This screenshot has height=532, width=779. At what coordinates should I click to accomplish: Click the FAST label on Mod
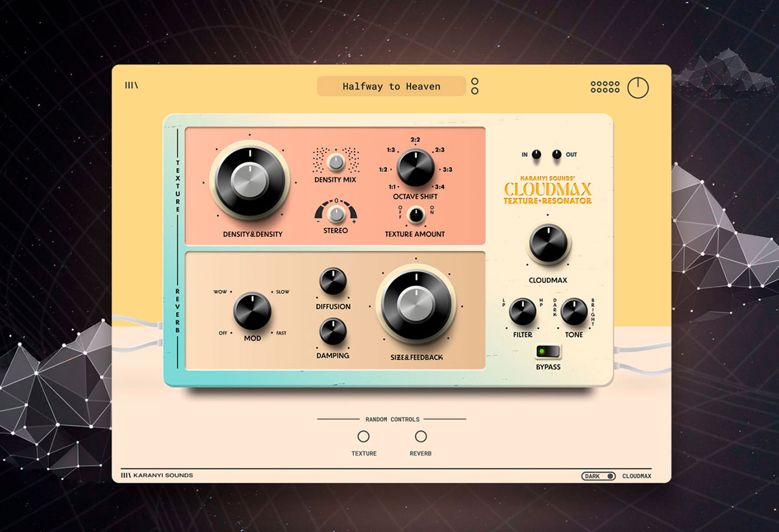(281, 333)
